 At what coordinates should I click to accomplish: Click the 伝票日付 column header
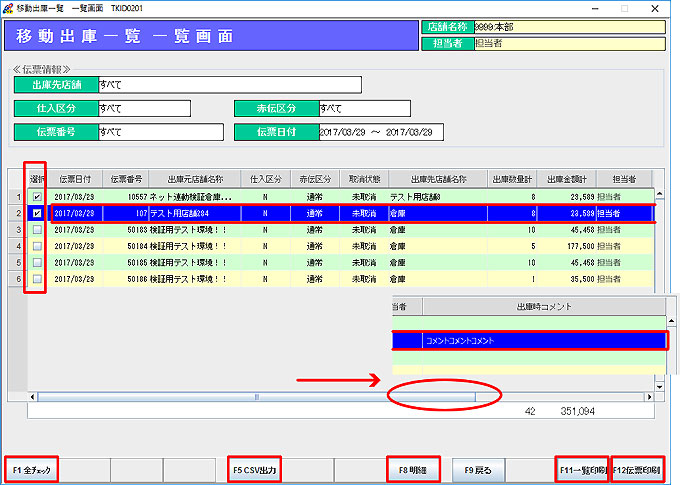tap(74, 179)
